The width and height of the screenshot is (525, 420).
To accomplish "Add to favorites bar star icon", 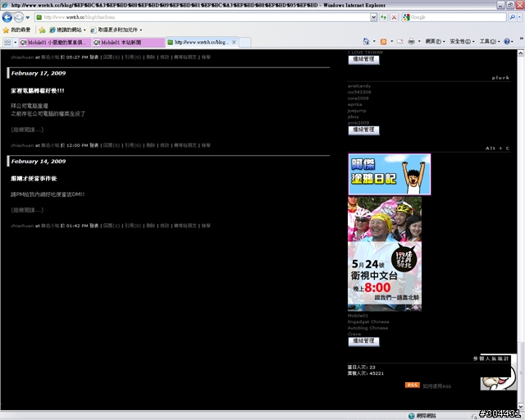I will (42, 30).
